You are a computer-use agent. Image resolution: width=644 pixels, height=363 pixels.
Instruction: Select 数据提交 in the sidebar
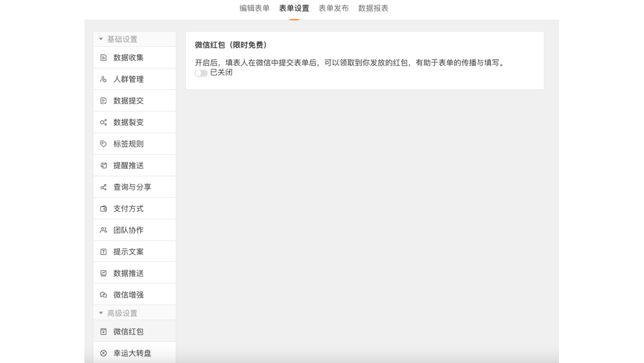135,101
